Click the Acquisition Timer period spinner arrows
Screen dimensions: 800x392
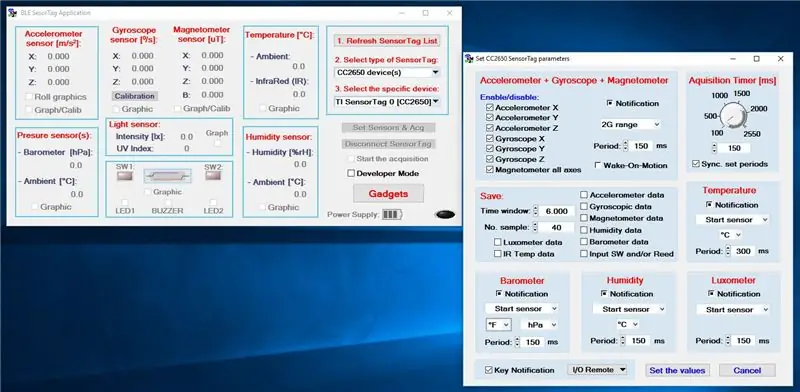[x=714, y=148]
